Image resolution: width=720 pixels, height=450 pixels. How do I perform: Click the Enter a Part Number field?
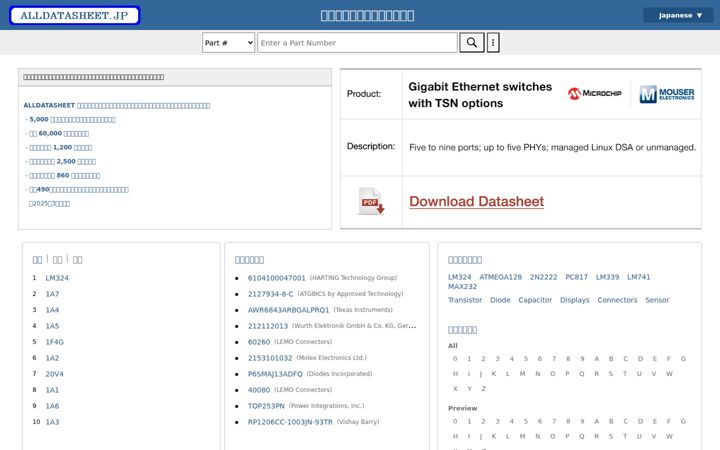[x=357, y=43]
